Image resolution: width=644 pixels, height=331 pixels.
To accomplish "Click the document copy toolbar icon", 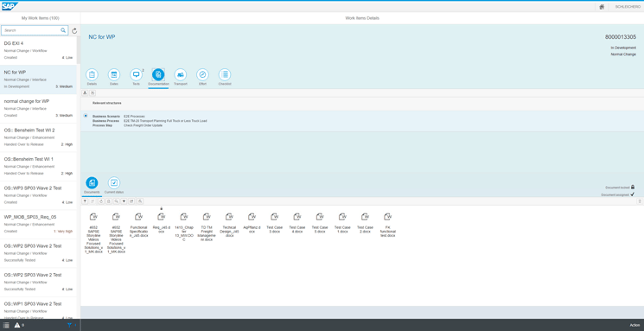I will click(109, 201).
